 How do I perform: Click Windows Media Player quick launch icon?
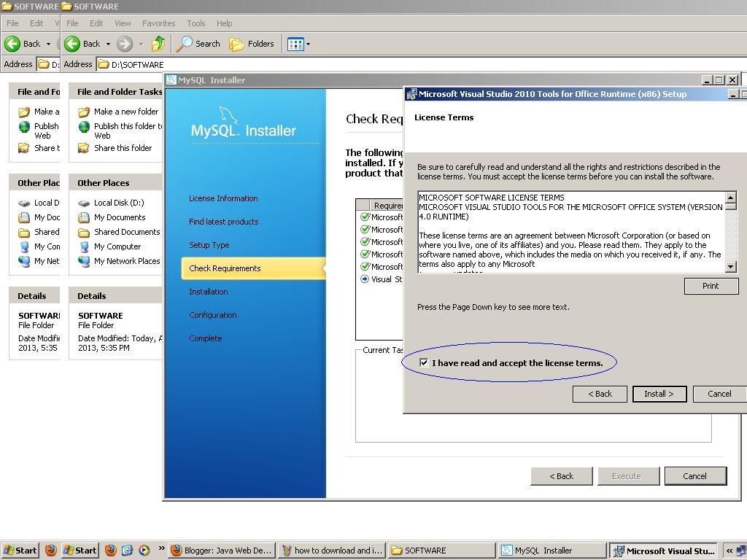click(x=144, y=551)
